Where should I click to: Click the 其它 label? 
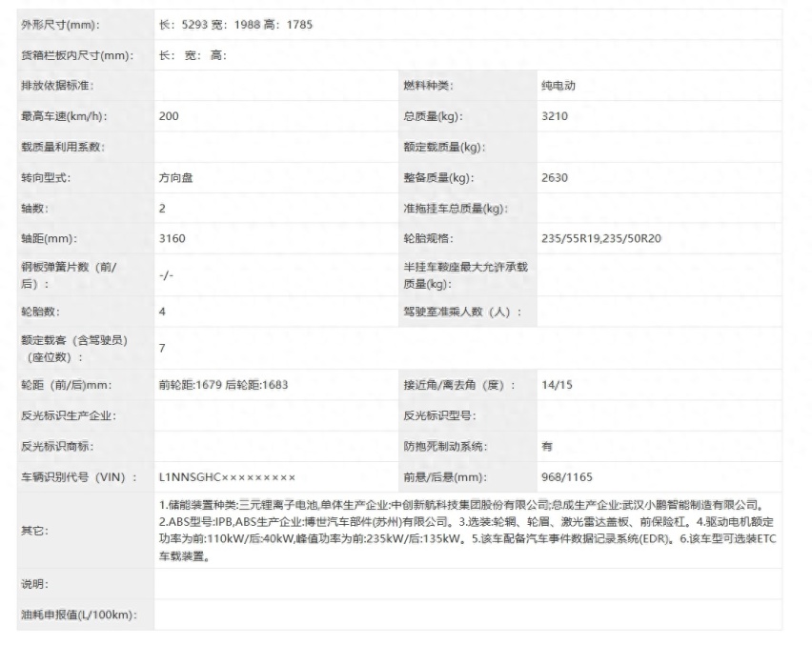[x=34, y=531]
